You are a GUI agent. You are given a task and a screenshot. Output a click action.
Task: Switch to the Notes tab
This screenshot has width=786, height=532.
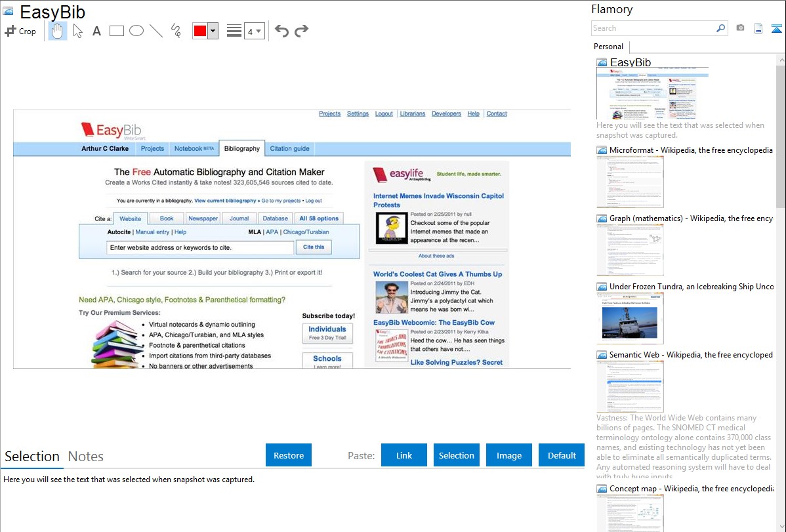[86, 457]
